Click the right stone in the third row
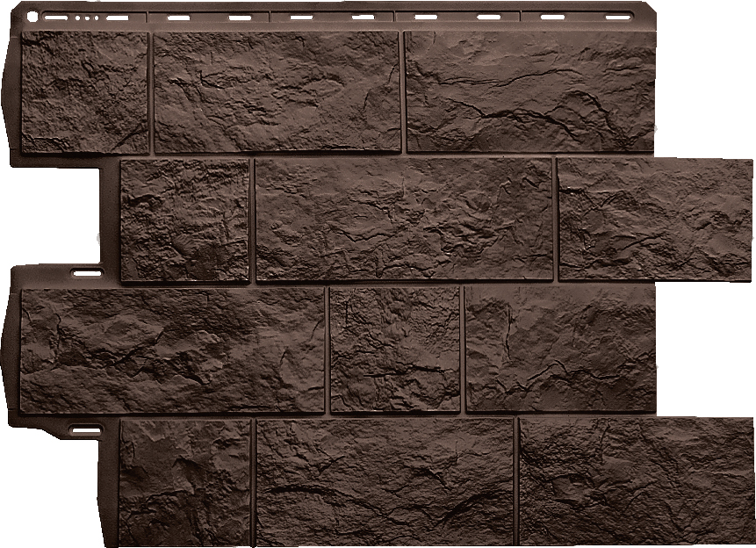The width and height of the screenshot is (756, 548). (x=560, y=350)
